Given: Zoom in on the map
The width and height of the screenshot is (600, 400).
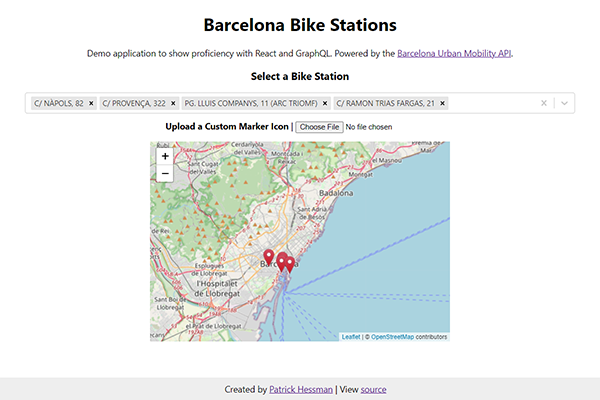Looking at the screenshot, I should click(165, 156).
